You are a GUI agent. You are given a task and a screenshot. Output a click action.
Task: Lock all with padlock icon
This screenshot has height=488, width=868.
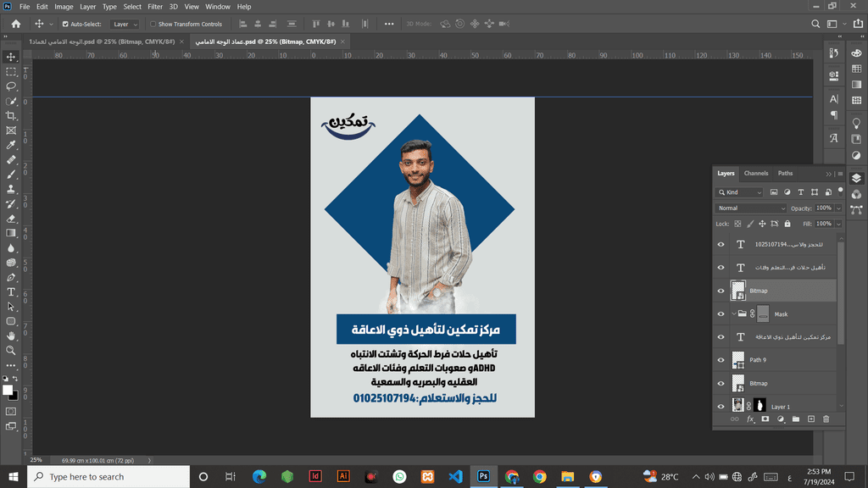click(x=787, y=224)
